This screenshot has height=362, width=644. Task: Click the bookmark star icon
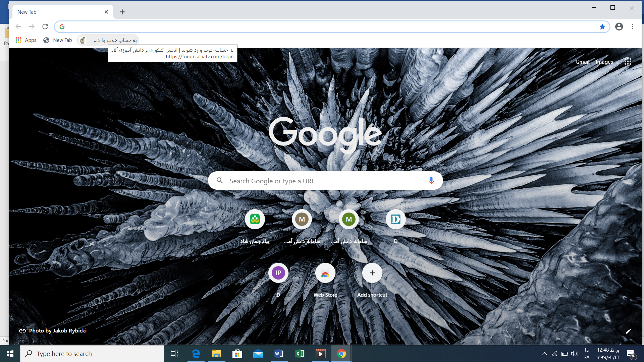[602, 27]
